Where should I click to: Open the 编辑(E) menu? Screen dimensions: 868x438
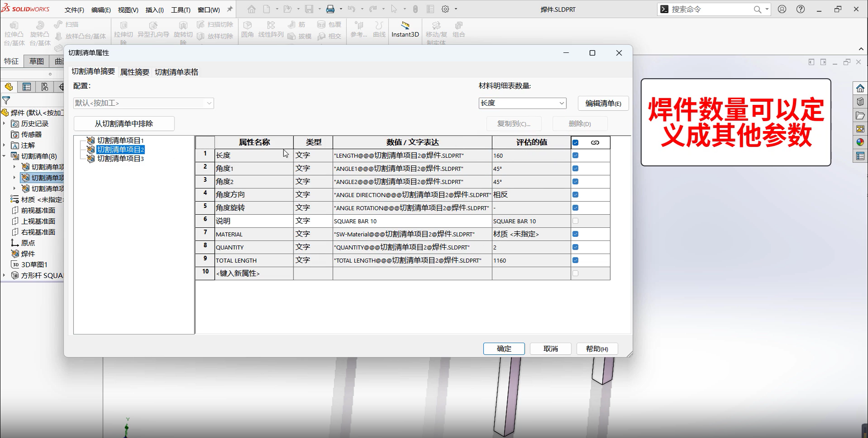(101, 9)
